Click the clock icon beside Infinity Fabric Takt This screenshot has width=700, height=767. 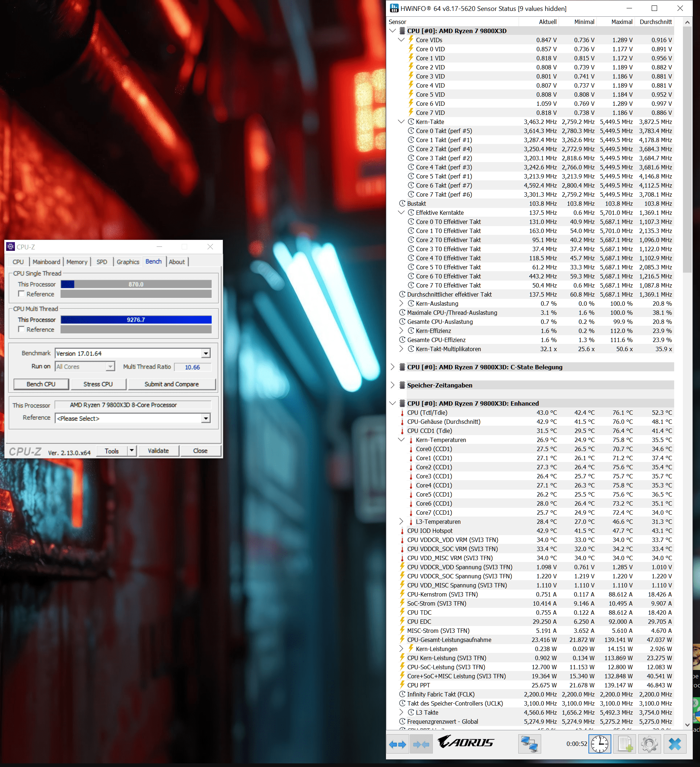coord(402,694)
